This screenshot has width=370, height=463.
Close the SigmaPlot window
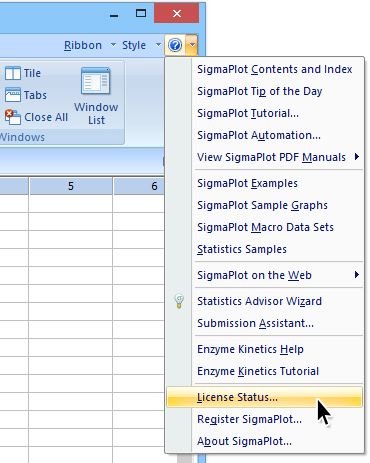[x=177, y=13]
